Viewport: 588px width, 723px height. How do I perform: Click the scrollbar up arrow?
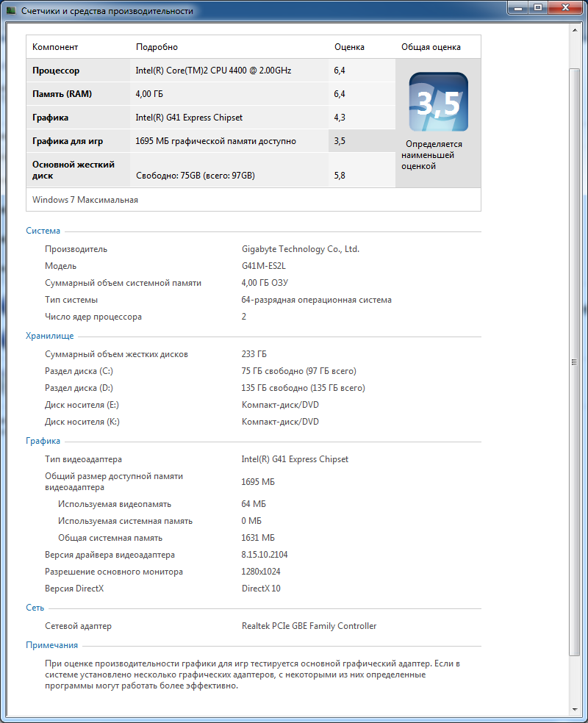tap(575, 30)
